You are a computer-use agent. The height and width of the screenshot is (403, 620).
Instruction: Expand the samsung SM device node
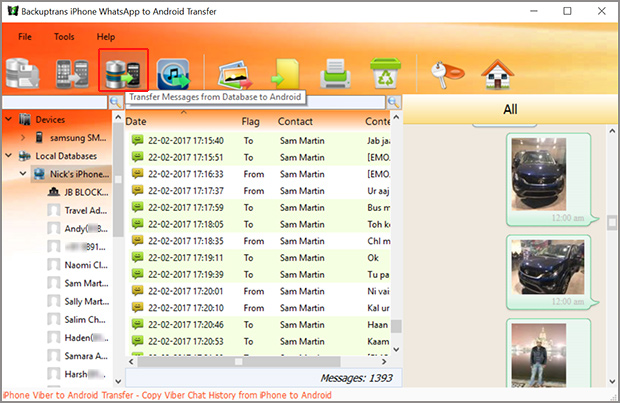(23, 138)
